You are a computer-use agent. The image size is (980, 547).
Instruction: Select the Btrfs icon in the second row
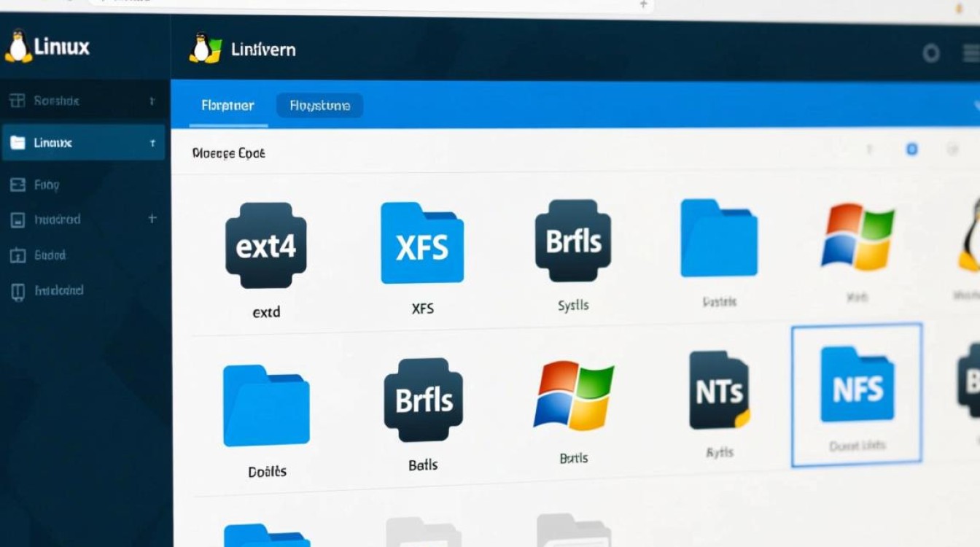[x=424, y=399]
